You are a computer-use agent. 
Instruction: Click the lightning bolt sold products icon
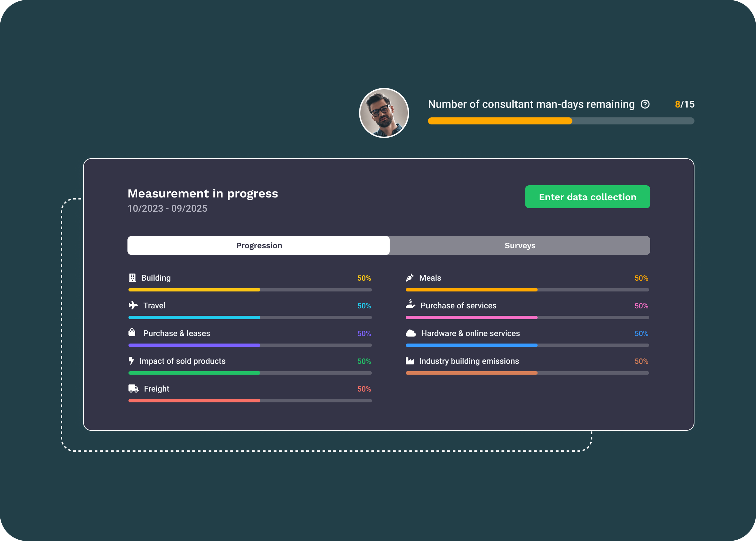pos(132,361)
